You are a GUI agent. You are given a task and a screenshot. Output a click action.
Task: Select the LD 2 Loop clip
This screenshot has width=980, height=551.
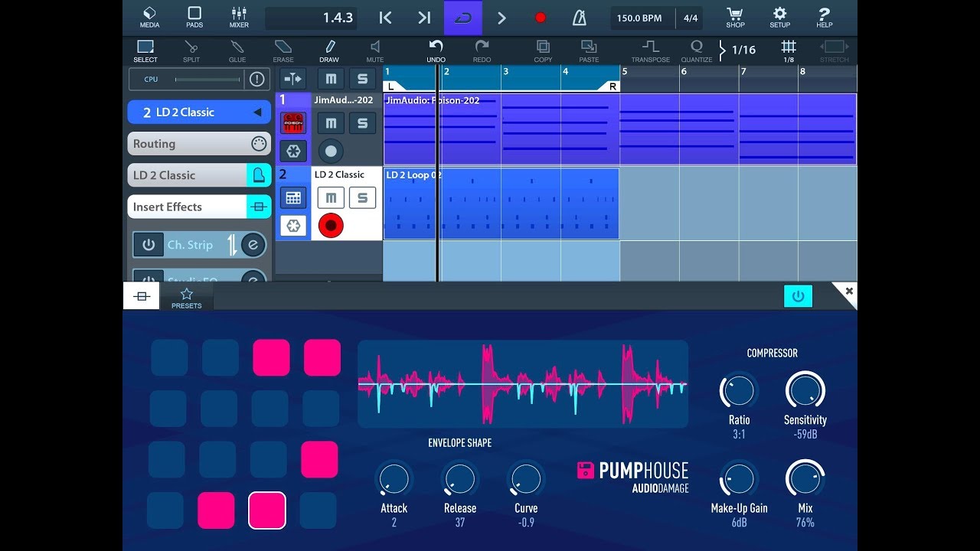click(501, 204)
